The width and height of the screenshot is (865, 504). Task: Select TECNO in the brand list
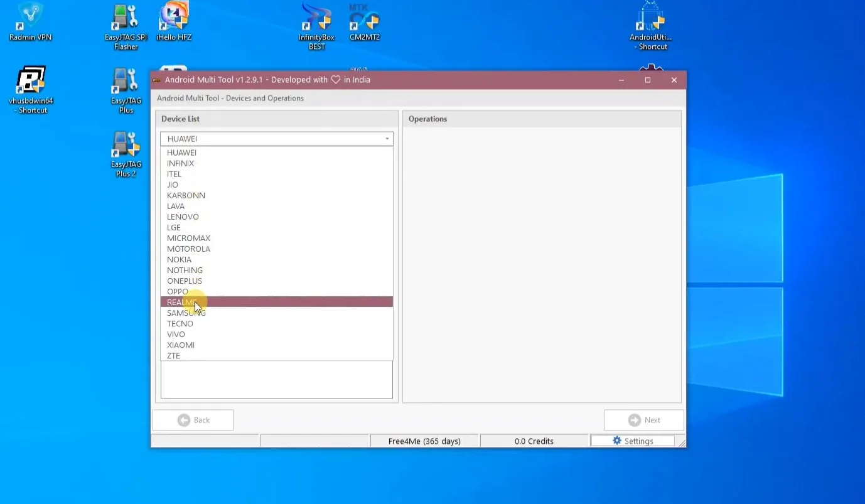click(277, 323)
